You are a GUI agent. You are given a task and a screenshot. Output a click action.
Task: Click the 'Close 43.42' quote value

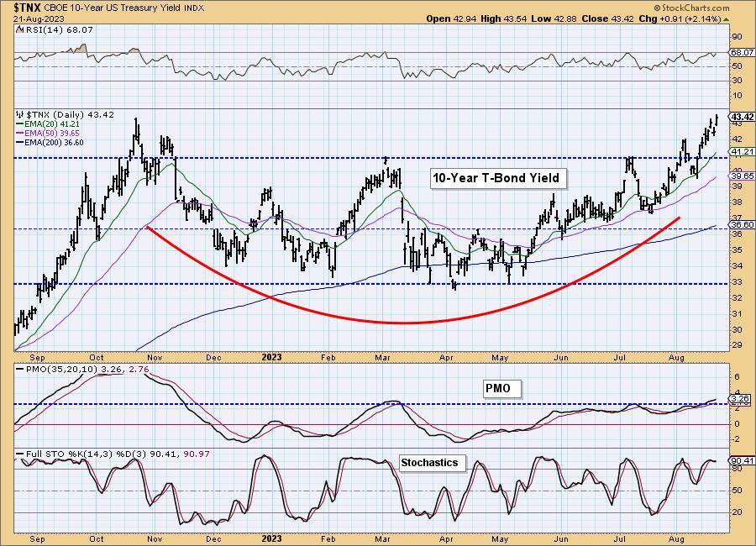pos(607,18)
